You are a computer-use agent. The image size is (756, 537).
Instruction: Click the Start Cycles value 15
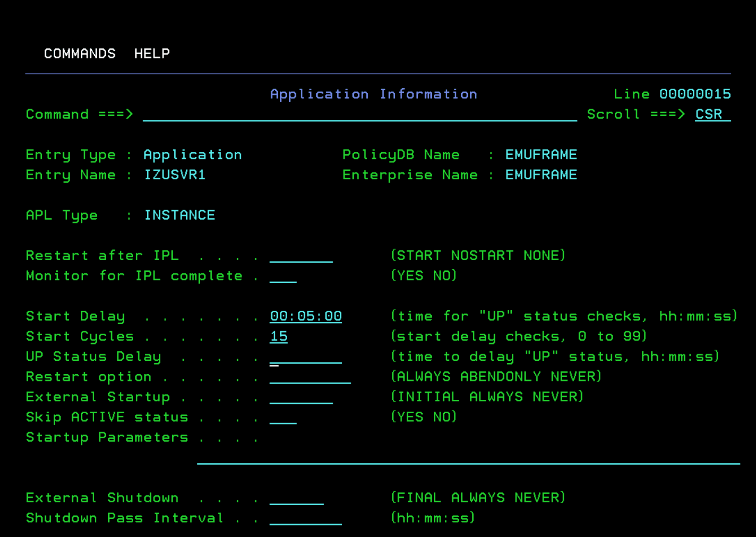click(x=279, y=336)
